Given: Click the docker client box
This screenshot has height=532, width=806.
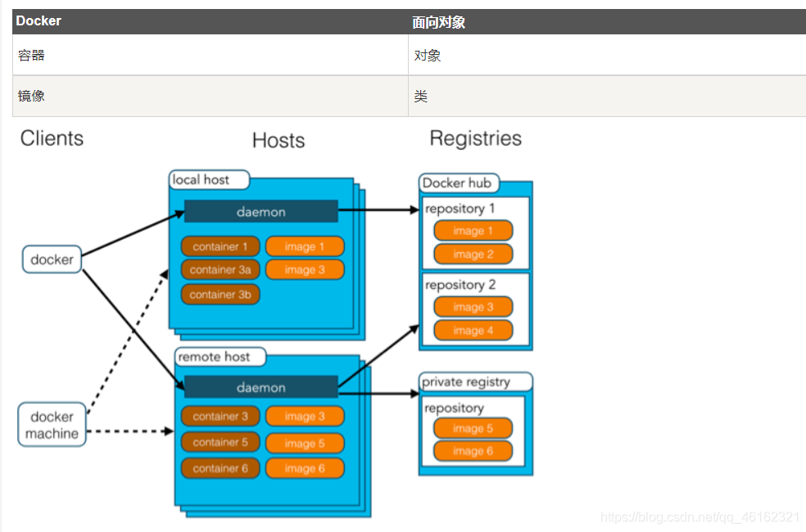Looking at the screenshot, I should pos(52,259).
